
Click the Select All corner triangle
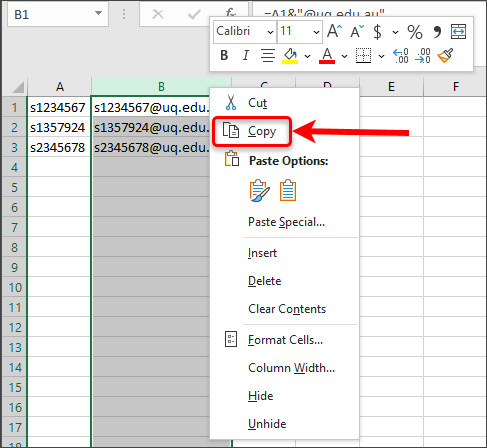[x=18, y=87]
